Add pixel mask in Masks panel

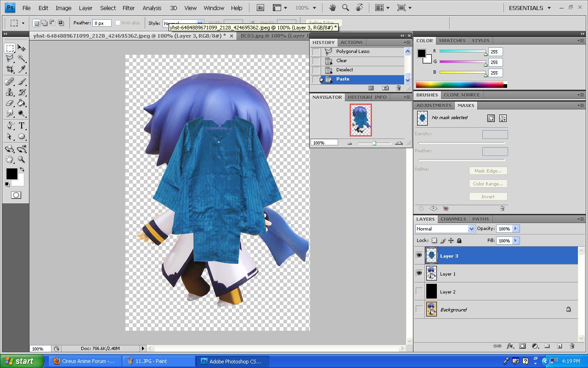click(491, 118)
